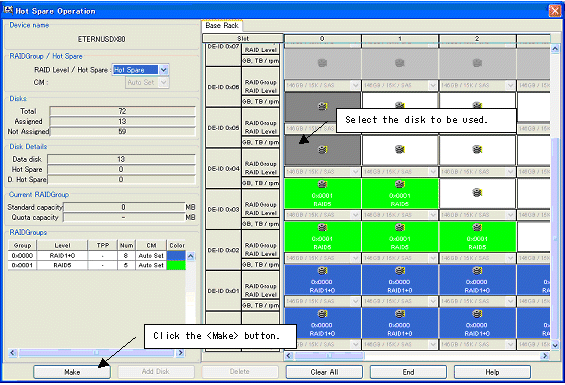Select the white disk in DE-ID 0x03, slot 2
The width and height of the screenshot is (565, 385).
tap(477, 193)
